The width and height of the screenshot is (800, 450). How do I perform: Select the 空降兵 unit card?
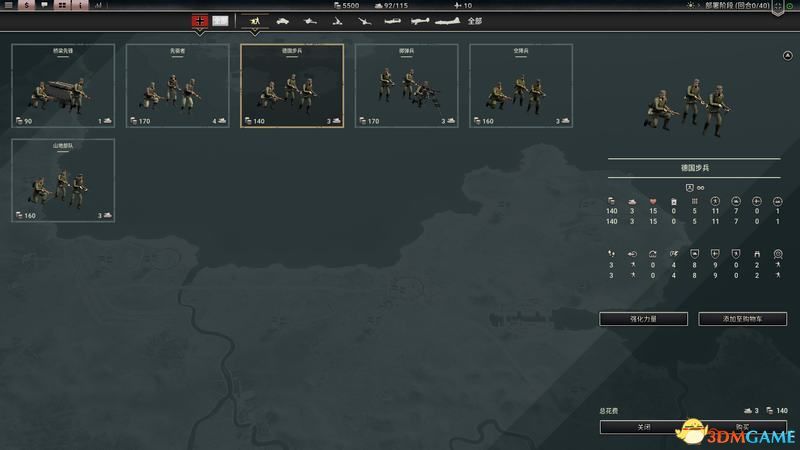point(521,86)
